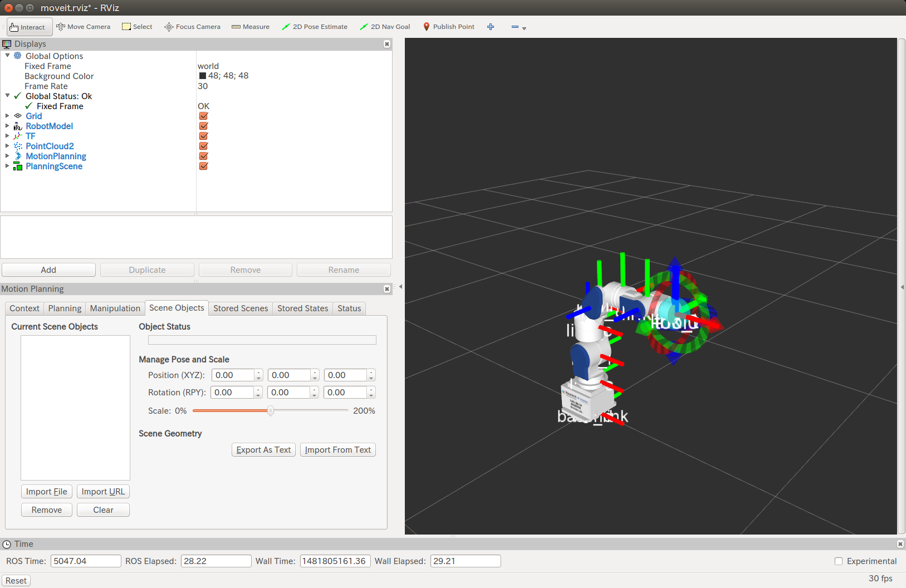Screen dimensions: 906x588
Task: Click the Displays panel monitor icon
Action: coord(7,44)
